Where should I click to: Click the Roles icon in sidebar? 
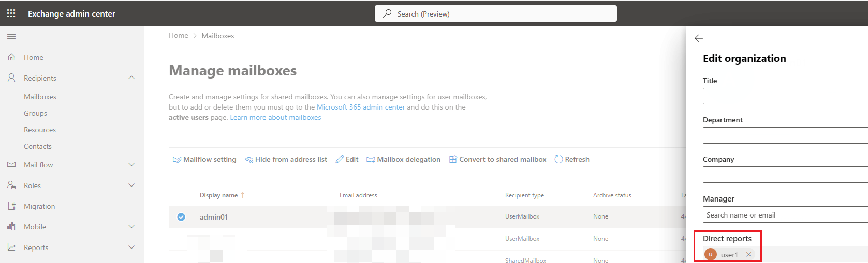(x=11, y=185)
